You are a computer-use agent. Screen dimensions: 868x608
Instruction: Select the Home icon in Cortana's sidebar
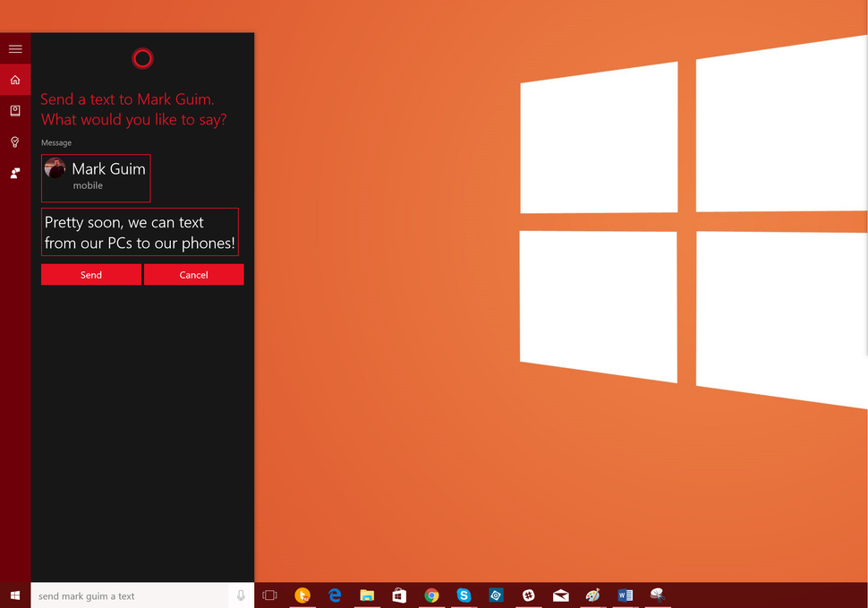[15, 79]
